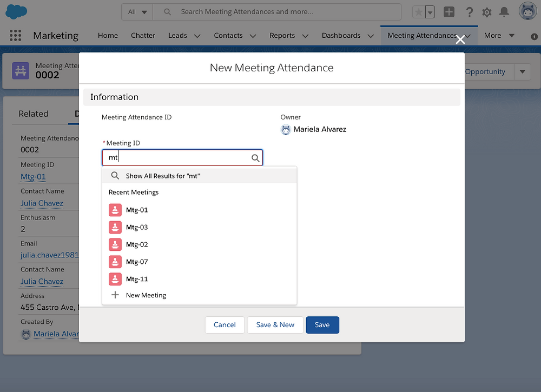Choose Mtg-01 from Recent Meetings
Screen dimensions: 541x392
[200, 210]
